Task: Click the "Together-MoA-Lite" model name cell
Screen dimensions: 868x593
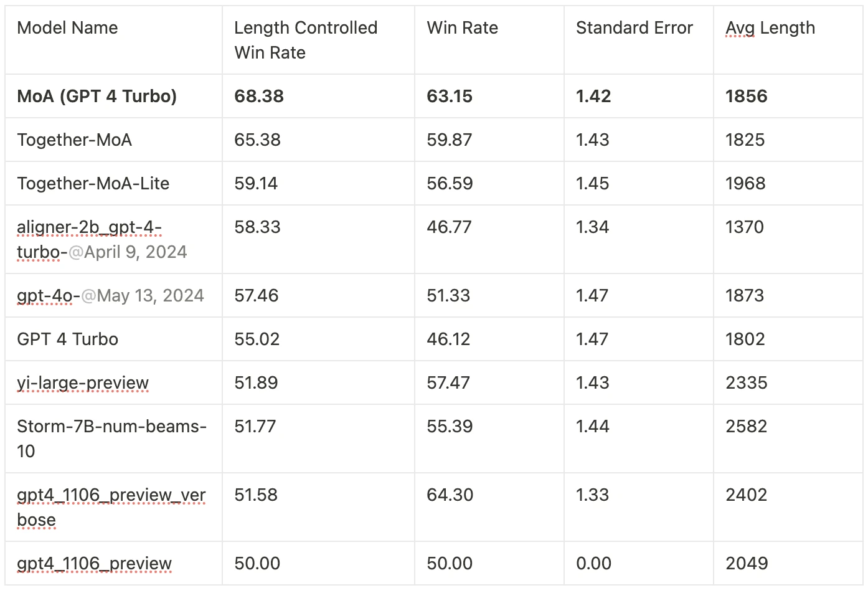Action: pos(93,184)
